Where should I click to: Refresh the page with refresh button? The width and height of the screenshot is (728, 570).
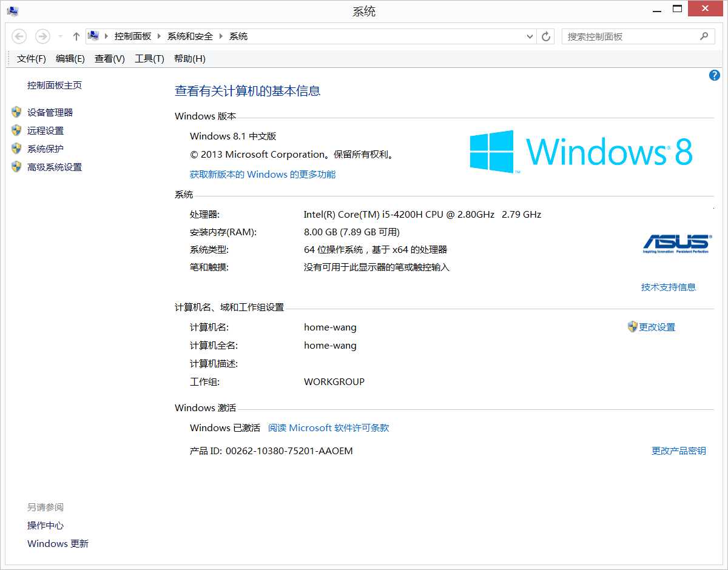coord(546,36)
